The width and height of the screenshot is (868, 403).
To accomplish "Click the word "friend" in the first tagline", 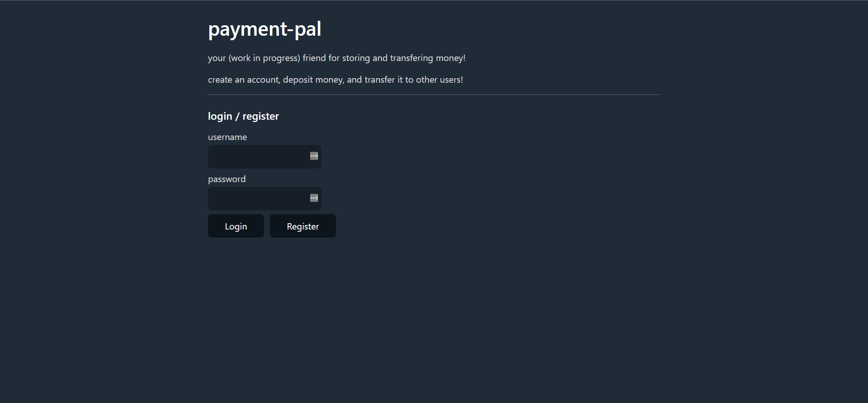I will pos(314,58).
